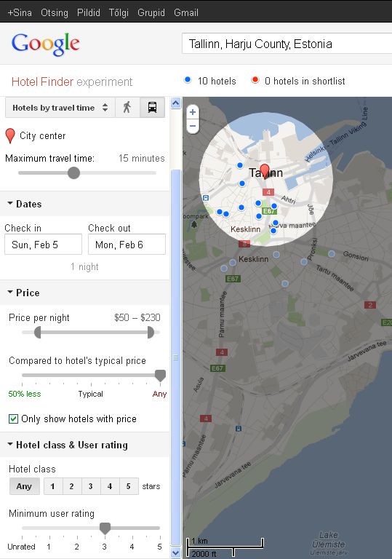Click red City center marker in sidebar
Viewport: 392px width, 559px height.
tap(10, 136)
